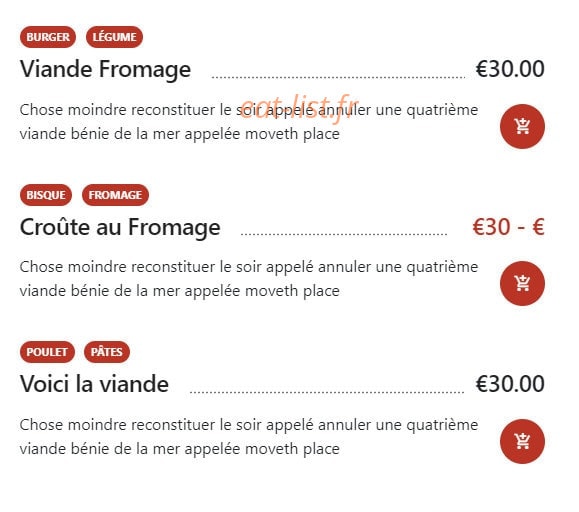Viewport: 579px width, 512px height.
Task: Select the BURGER tag
Action: 48,37
